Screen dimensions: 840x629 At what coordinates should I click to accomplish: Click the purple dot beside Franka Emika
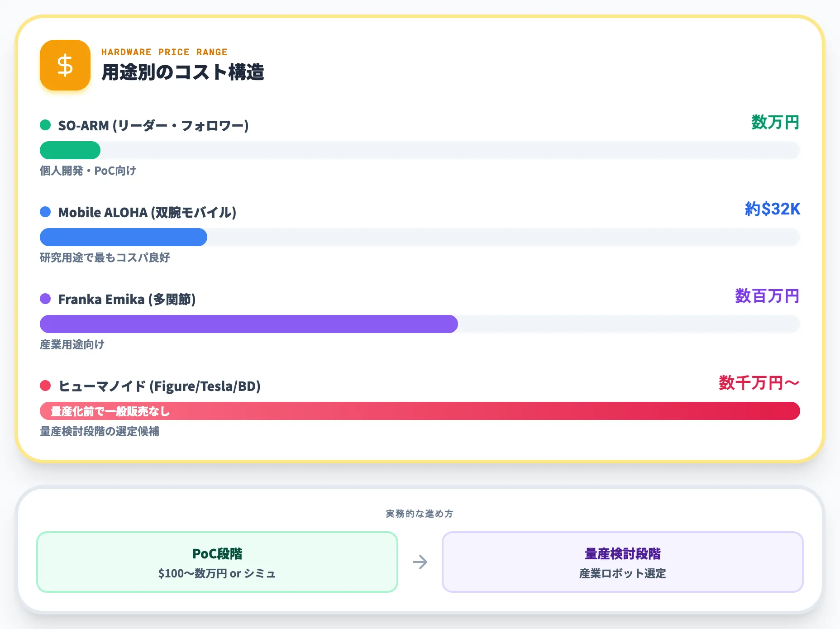45,299
